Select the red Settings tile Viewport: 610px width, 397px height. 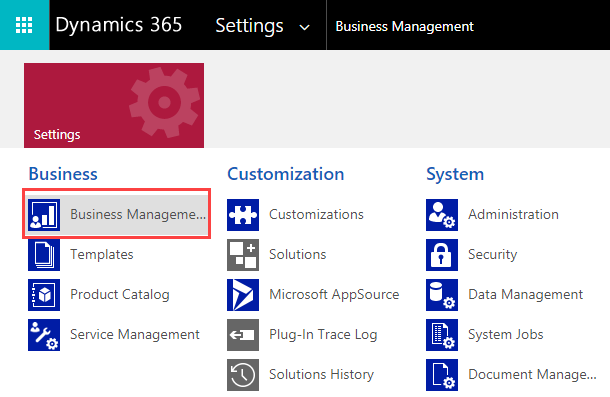(114, 105)
